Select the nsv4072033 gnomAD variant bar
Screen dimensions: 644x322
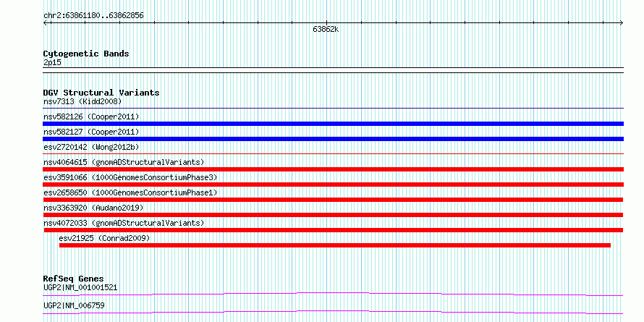[x=334, y=230]
